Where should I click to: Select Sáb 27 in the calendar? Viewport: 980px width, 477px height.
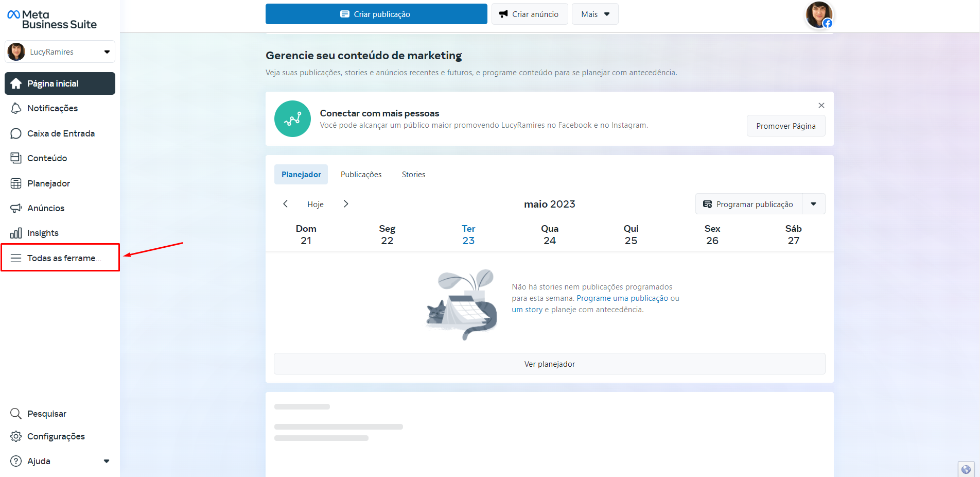tap(794, 234)
